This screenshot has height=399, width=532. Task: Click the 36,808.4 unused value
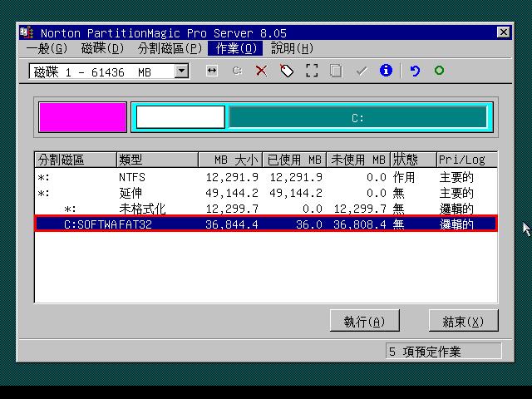tap(360, 224)
